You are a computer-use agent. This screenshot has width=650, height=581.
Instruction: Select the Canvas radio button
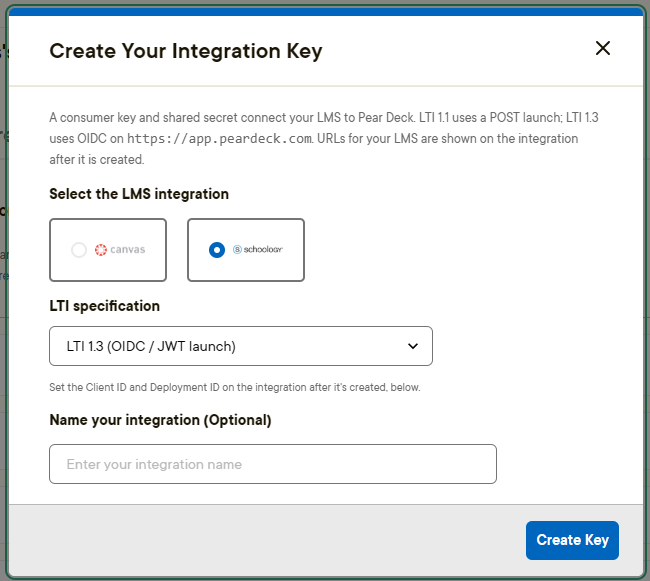point(79,250)
